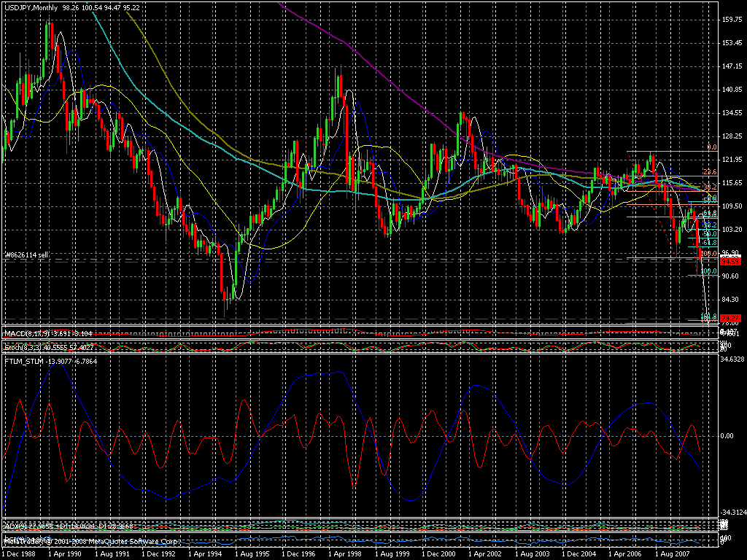Click the 147.15 price scale value
This screenshot has height=560, width=747.
coord(732,66)
